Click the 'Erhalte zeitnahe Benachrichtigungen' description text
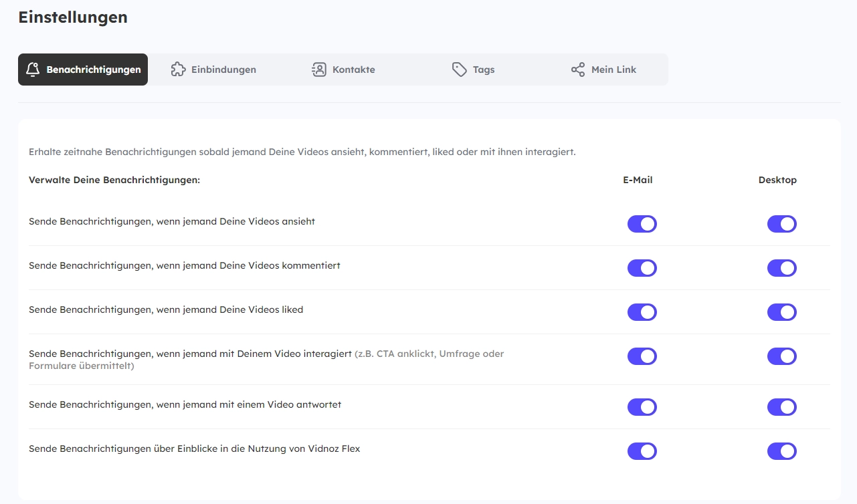The width and height of the screenshot is (857, 504). tap(302, 152)
